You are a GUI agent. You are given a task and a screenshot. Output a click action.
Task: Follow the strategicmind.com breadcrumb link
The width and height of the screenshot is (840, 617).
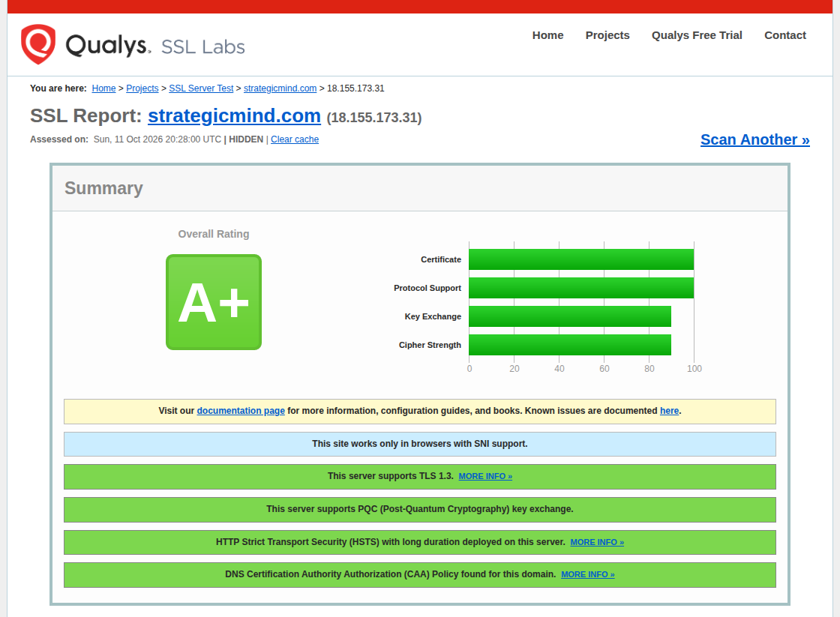[280, 88]
